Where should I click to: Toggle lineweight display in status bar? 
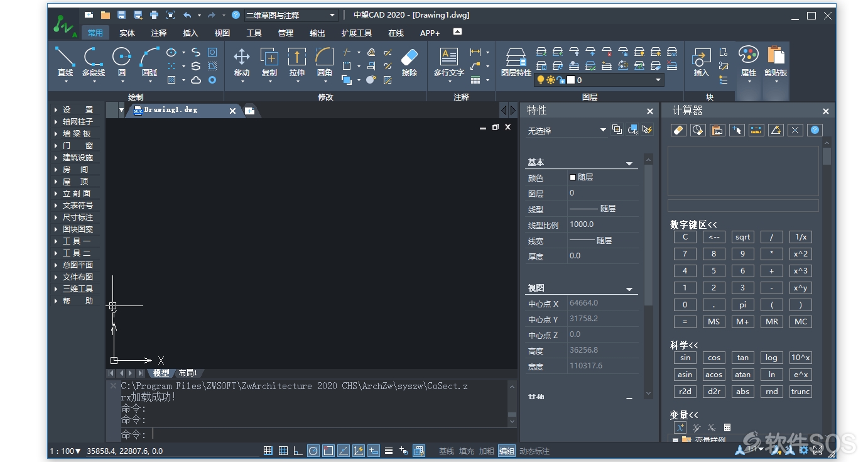click(389, 451)
